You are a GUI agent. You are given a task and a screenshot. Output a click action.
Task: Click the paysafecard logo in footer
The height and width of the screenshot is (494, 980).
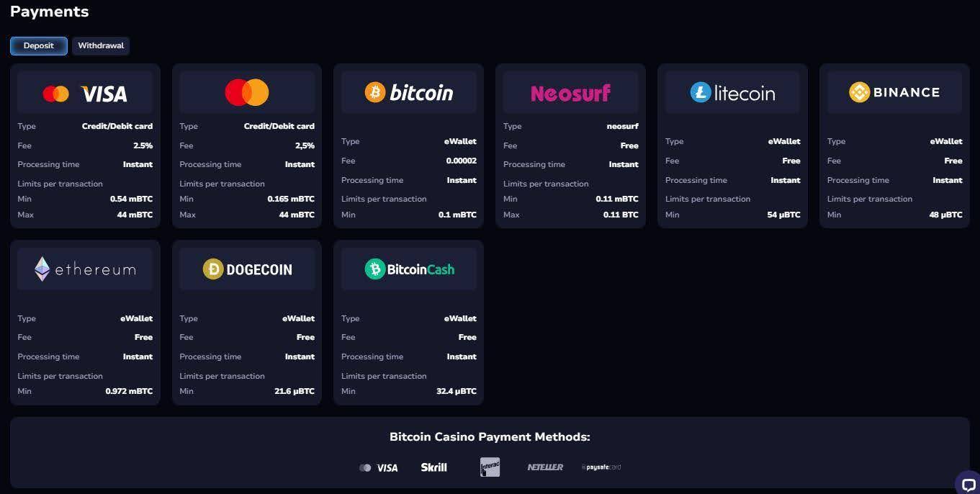pos(601,467)
